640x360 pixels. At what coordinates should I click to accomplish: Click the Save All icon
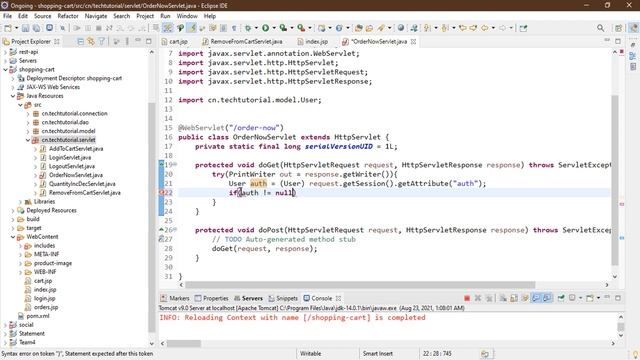coord(36,28)
